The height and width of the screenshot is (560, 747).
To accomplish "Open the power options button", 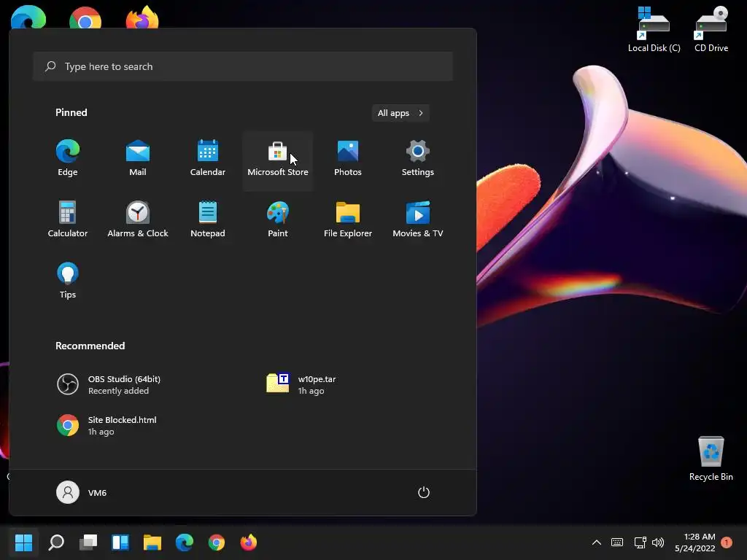I will point(424,492).
